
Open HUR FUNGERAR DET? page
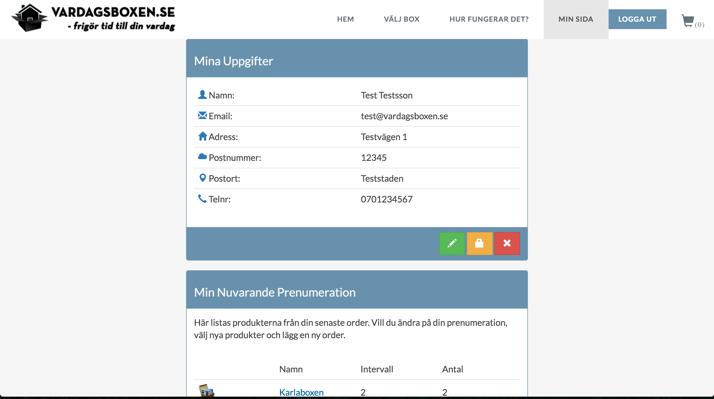[x=489, y=19]
